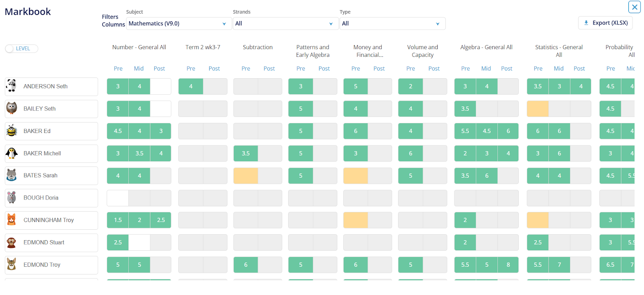
Task: Click the Export (XLSX) button
Action: [x=605, y=23]
